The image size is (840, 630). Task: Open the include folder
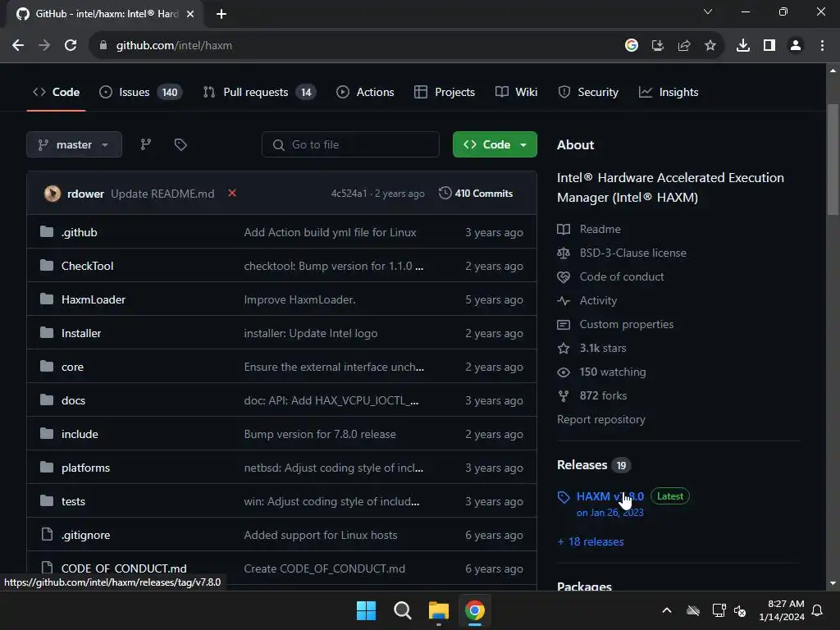80,435
